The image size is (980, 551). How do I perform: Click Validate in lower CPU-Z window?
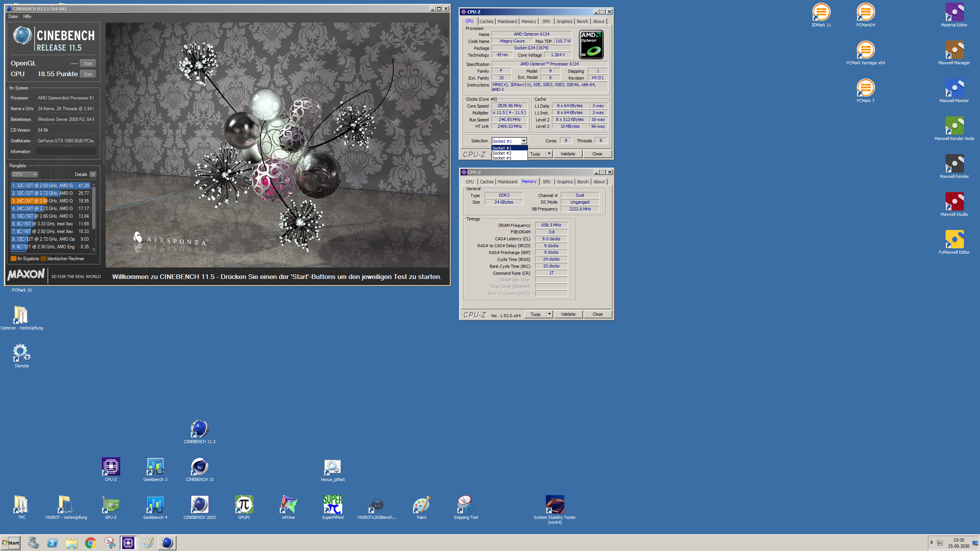568,314
